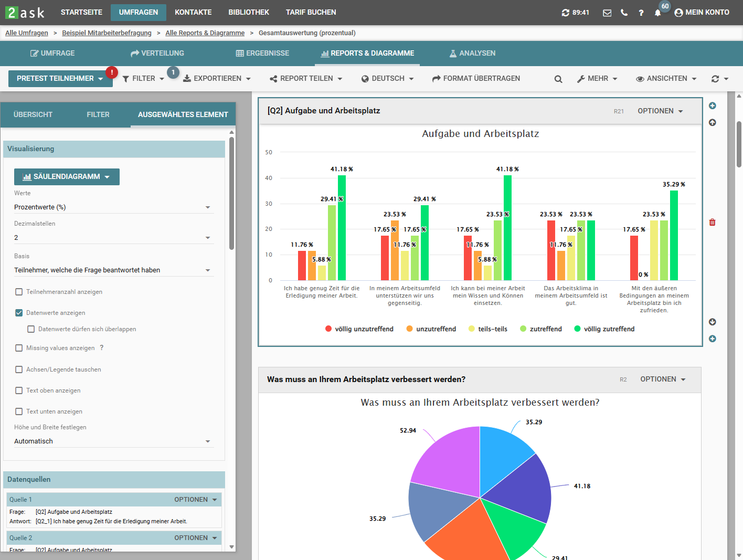The width and height of the screenshot is (743, 560).
Task: Uncheck Datenwerte anzeigen checkbox
Action: coord(19,313)
